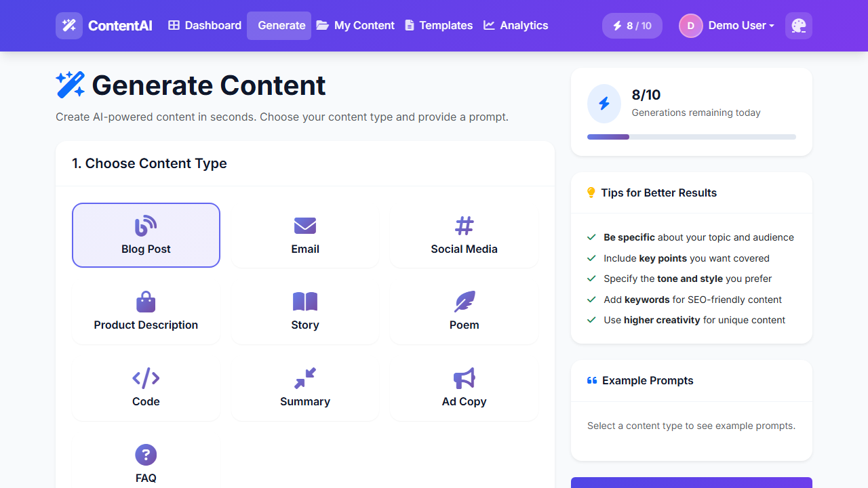Image resolution: width=868 pixels, height=488 pixels.
Task: Pick the Product Description shopping bag
Action: point(146,311)
